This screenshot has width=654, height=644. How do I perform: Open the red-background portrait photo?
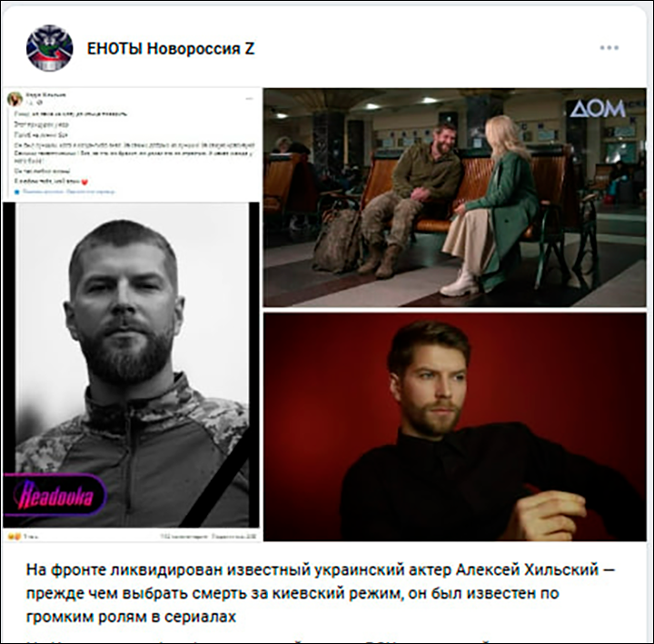tap(454, 427)
